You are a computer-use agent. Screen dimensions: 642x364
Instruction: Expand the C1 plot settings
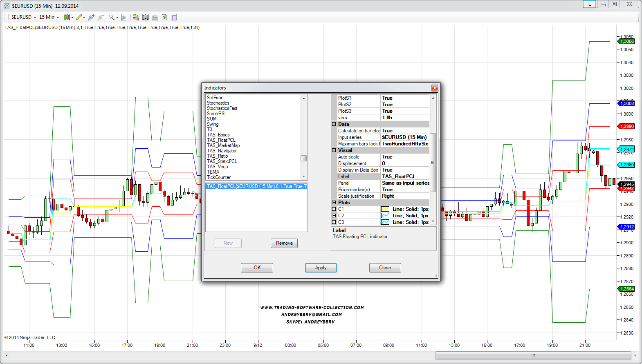tap(334, 209)
